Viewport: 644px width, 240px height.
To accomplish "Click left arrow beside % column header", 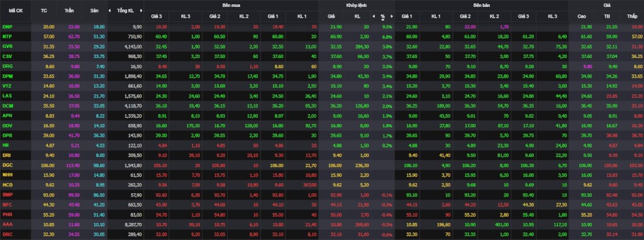I will (x=374, y=16).
